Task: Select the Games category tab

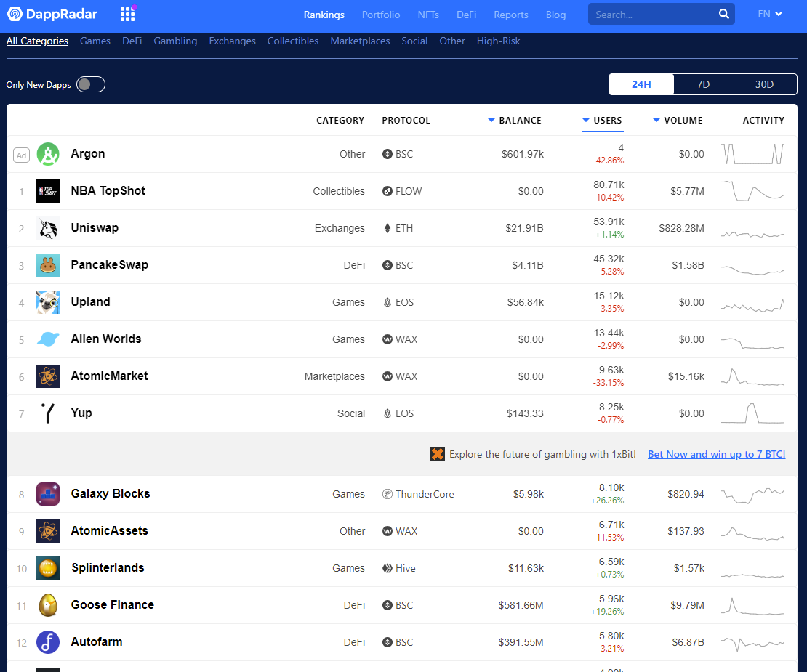Action: click(95, 41)
